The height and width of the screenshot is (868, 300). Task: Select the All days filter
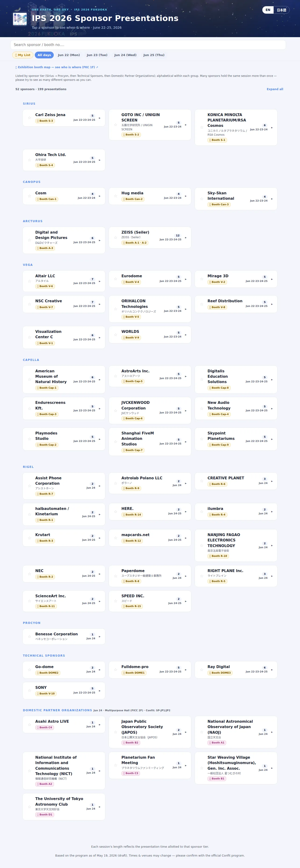44,55
